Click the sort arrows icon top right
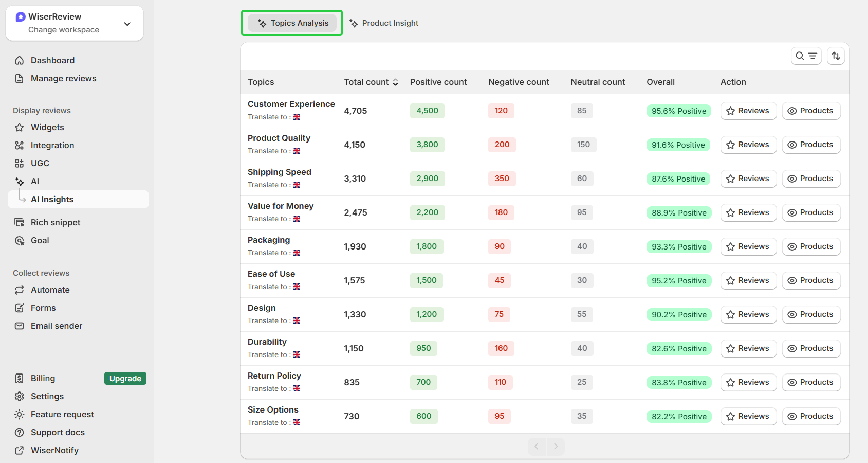 836,56
